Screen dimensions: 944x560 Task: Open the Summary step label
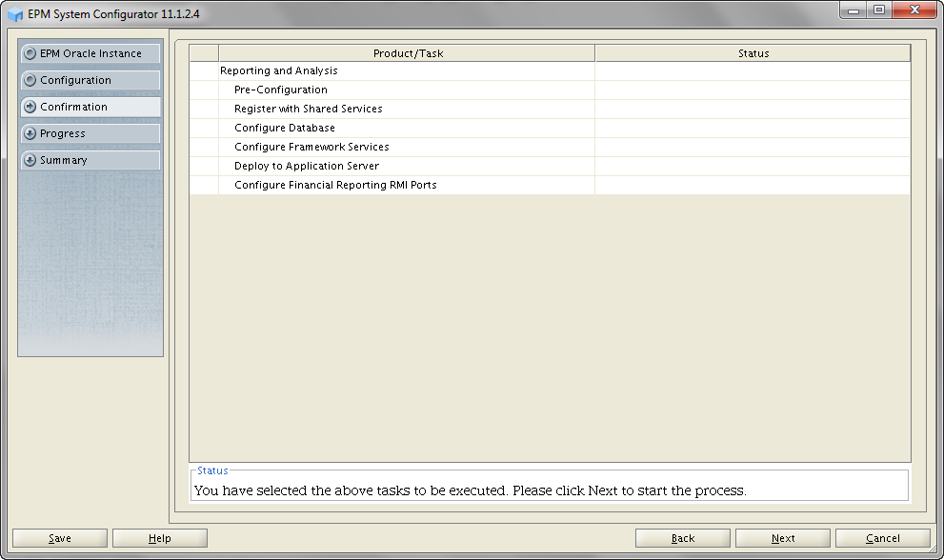(63, 160)
